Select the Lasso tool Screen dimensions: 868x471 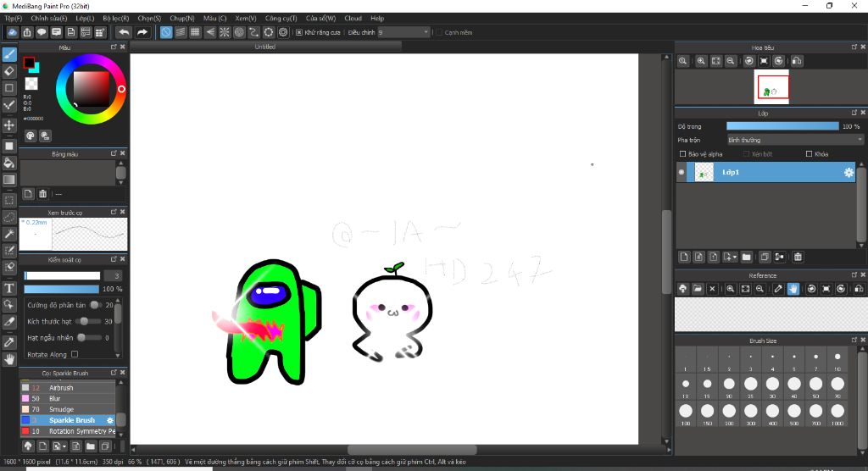9,217
